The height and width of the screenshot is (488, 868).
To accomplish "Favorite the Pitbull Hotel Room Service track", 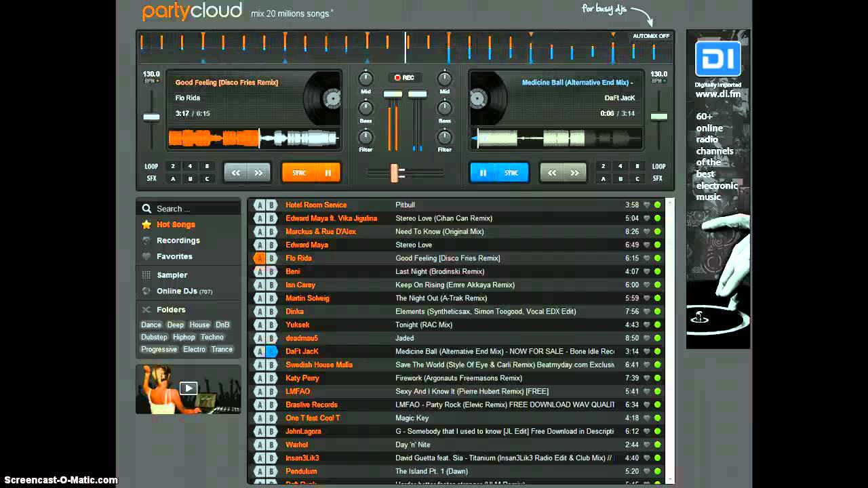I will tap(647, 205).
